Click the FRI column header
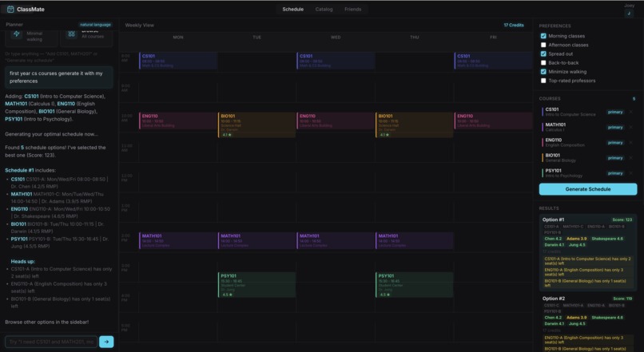 (493, 38)
